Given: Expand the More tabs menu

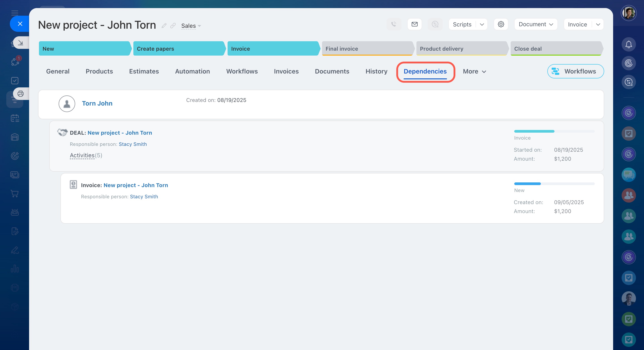Looking at the screenshot, I should pos(474,71).
